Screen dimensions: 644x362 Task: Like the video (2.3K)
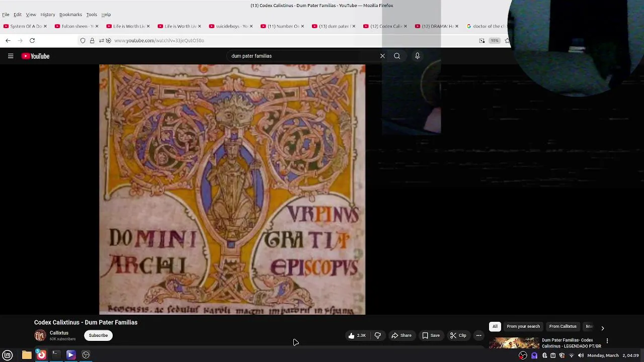pyautogui.click(x=357, y=335)
